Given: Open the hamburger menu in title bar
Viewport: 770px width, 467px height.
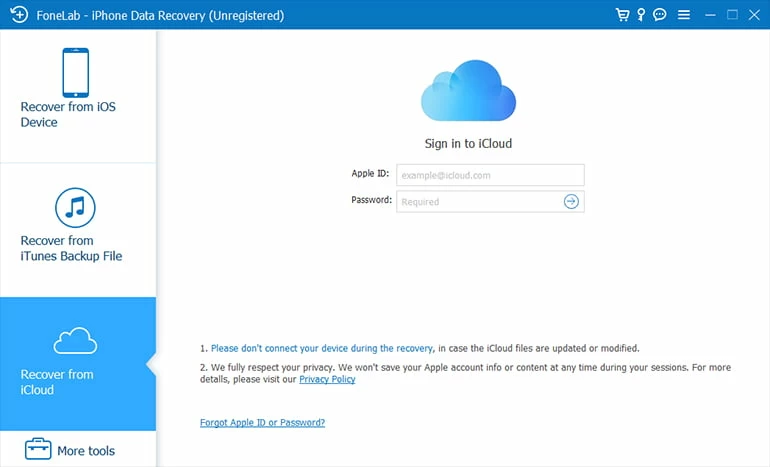Looking at the screenshot, I should pyautogui.click(x=684, y=15).
